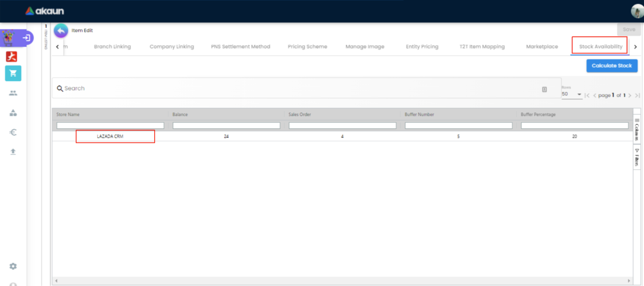Switch to the Marketplace tab
The image size is (644, 286).
pyautogui.click(x=542, y=47)
